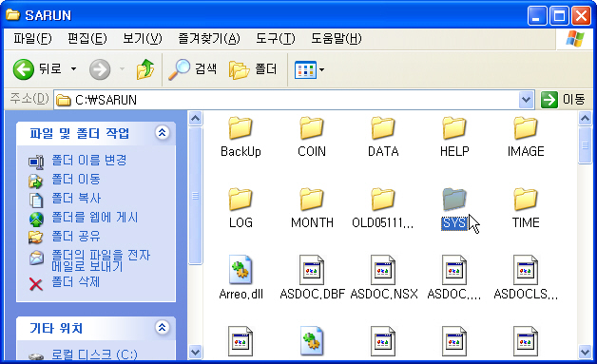Screen dimensions: 597x364
Task: Select the Arreo.dll file
Action: [241, 278]
